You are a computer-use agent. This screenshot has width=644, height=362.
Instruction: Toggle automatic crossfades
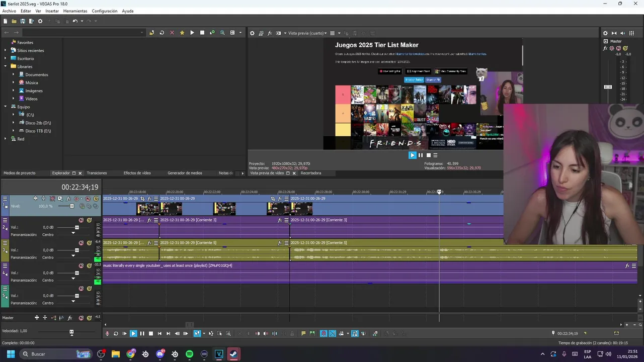[x=333, y=333]
